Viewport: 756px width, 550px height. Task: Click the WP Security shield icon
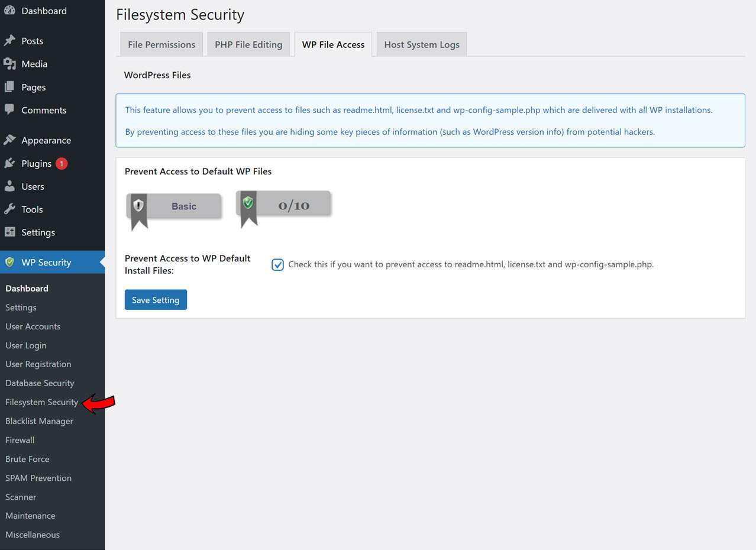pos(9,262)
